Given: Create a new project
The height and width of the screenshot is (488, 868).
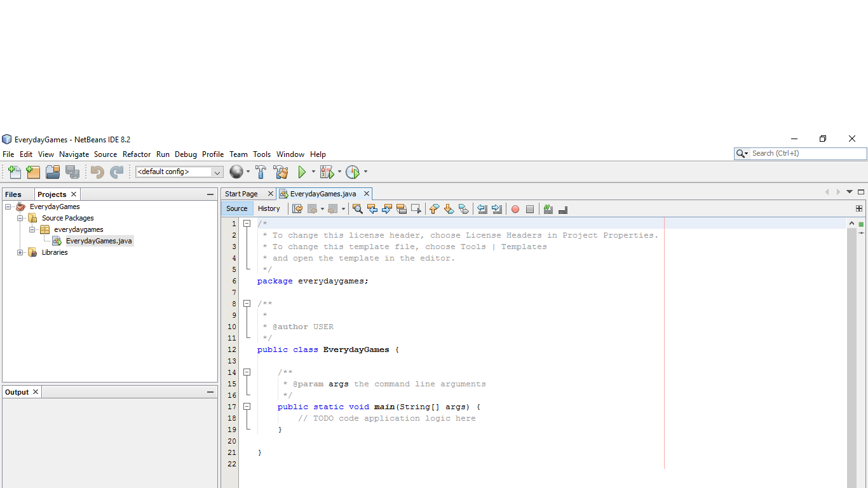Looking at the screenshot, I should point(33,172).
